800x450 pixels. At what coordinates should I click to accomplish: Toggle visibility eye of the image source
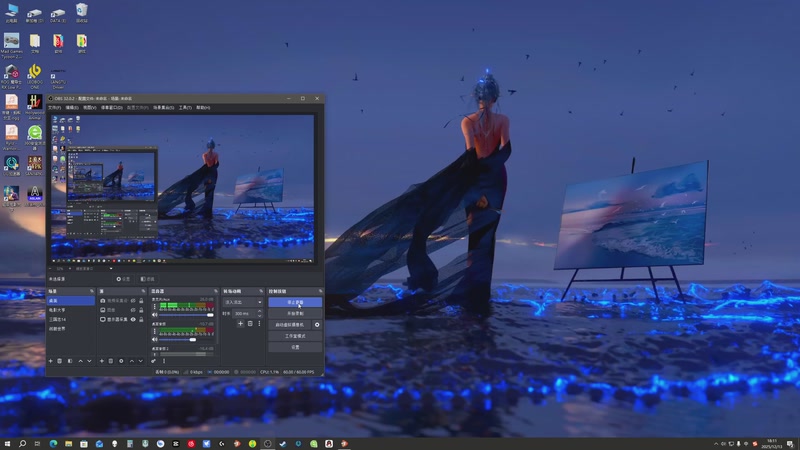(x=133, y=310)
